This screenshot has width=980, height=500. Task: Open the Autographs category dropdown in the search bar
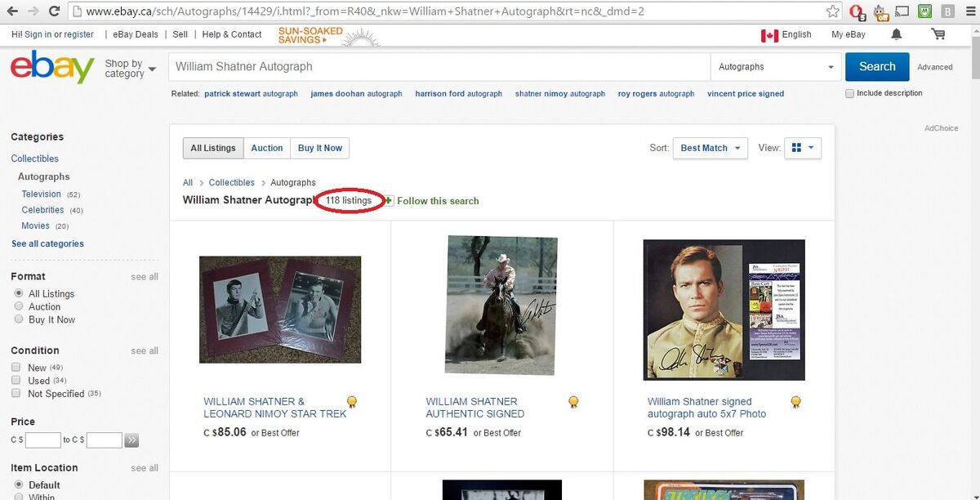tap(775, 67)
